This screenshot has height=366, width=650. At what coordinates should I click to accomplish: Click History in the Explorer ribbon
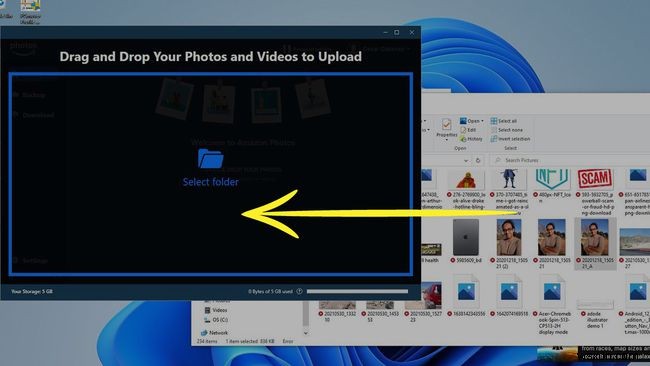coord(471,139)
